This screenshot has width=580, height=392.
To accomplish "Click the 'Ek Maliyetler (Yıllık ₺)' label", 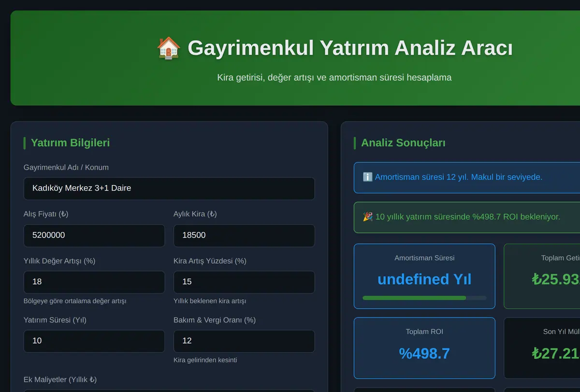I will pyautogui.click(x=60, y=379).
